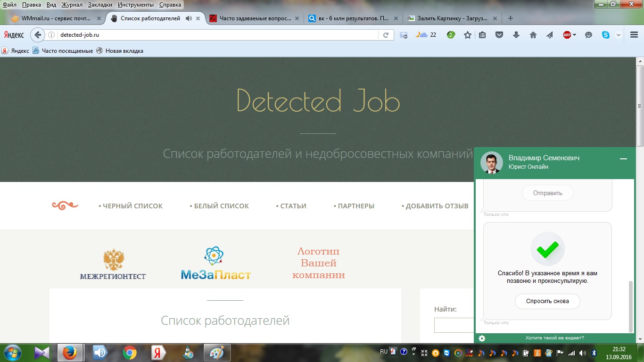The image size is (644, 362).
Task: Open СТАТЬИ navigation link
Action: [291, 206]
